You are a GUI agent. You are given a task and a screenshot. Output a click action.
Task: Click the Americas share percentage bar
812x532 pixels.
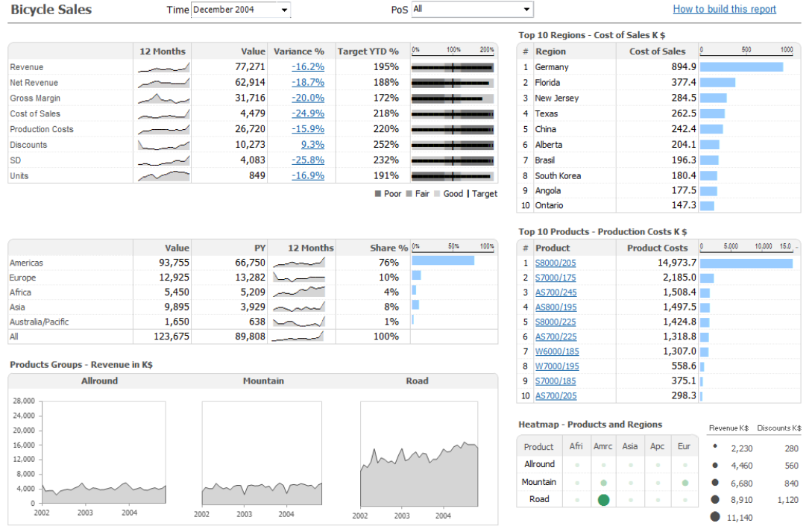click(443, 260)
